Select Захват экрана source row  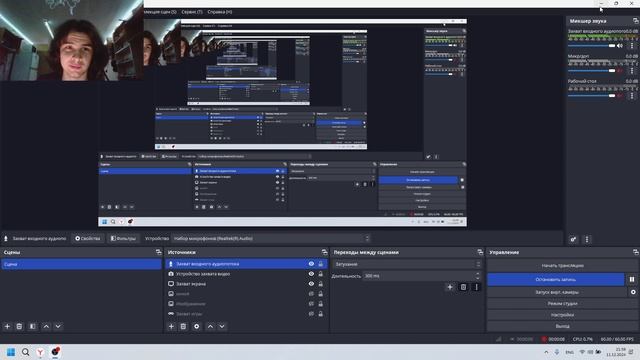pos(246,284)
